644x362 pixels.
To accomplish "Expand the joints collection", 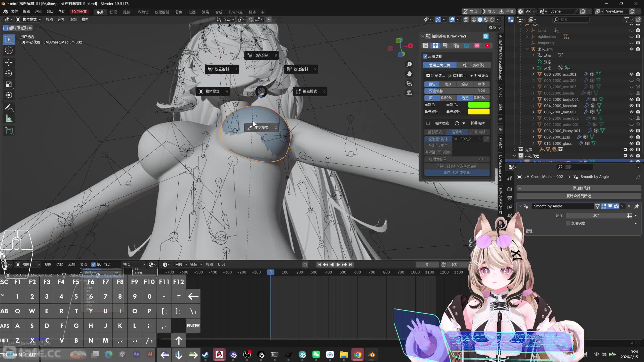I will (x=527, y=30).
